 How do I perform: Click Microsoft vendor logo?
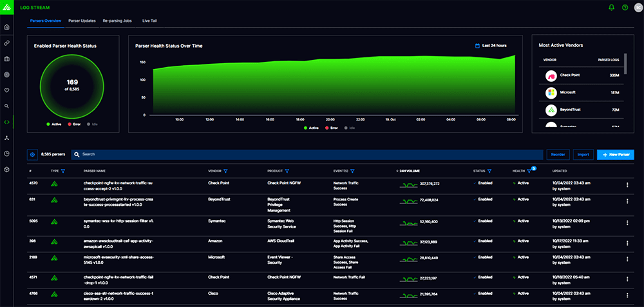point(551,93)
